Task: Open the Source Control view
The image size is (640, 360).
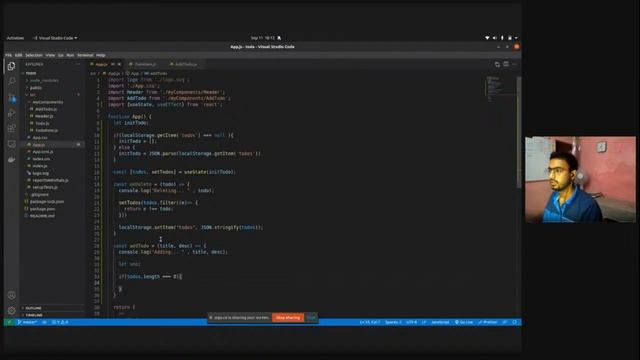Action: tap(11, 98)
